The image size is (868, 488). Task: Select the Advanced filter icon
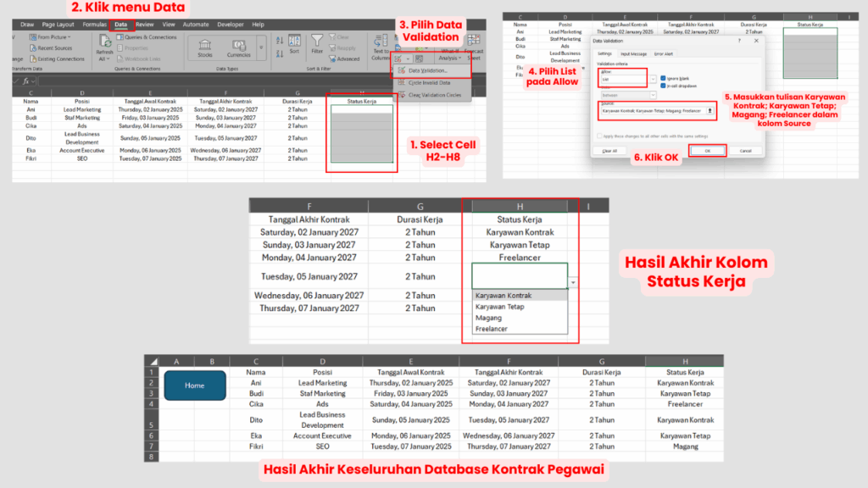tap(331, 58)
